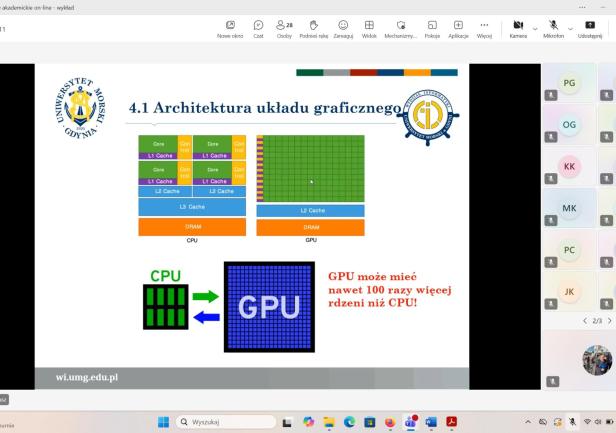
Task: Show the Osoby participants list
Action: 284,28
